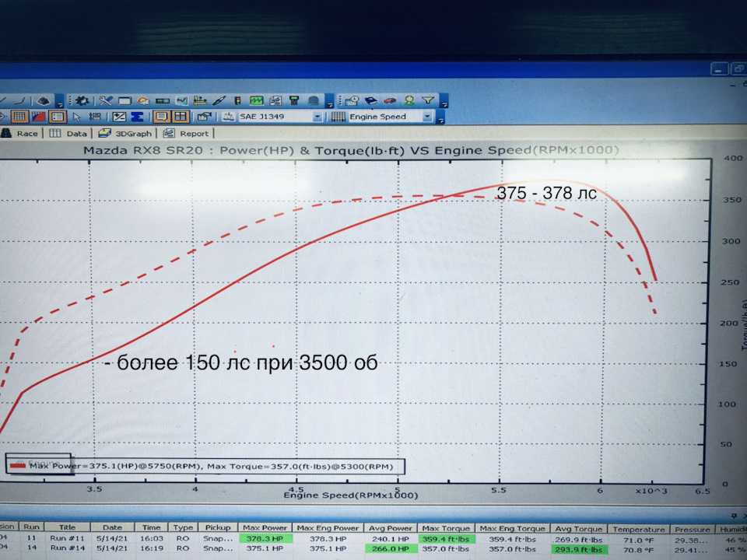This screenshot has width=747, height=560.
Task: Click the 378.3 HP green Max Power cell
Action: (x=265, y=538)
